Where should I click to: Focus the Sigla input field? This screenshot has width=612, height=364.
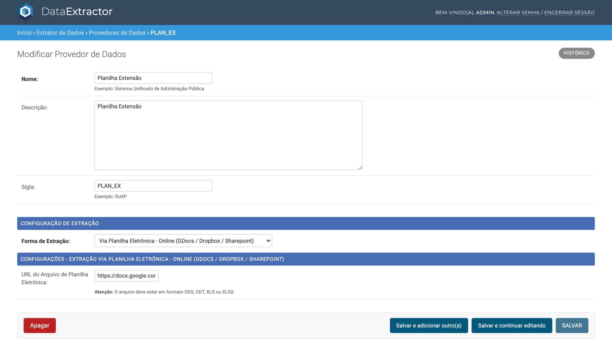153,186
